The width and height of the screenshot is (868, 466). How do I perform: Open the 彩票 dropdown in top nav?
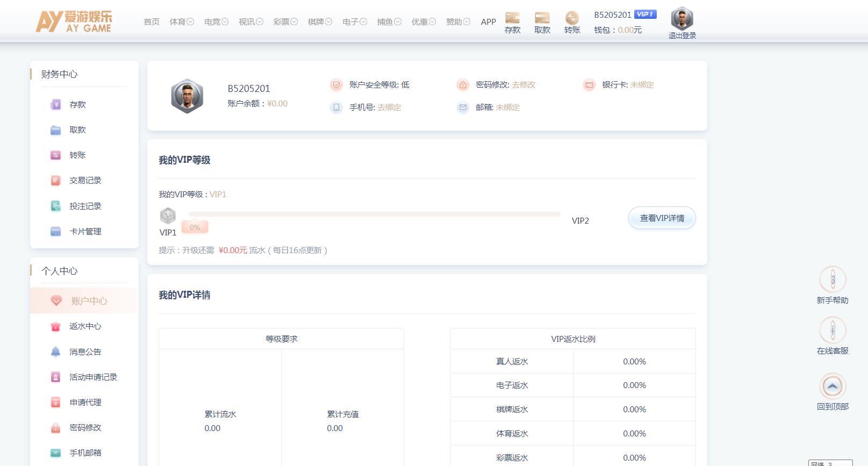285,22
